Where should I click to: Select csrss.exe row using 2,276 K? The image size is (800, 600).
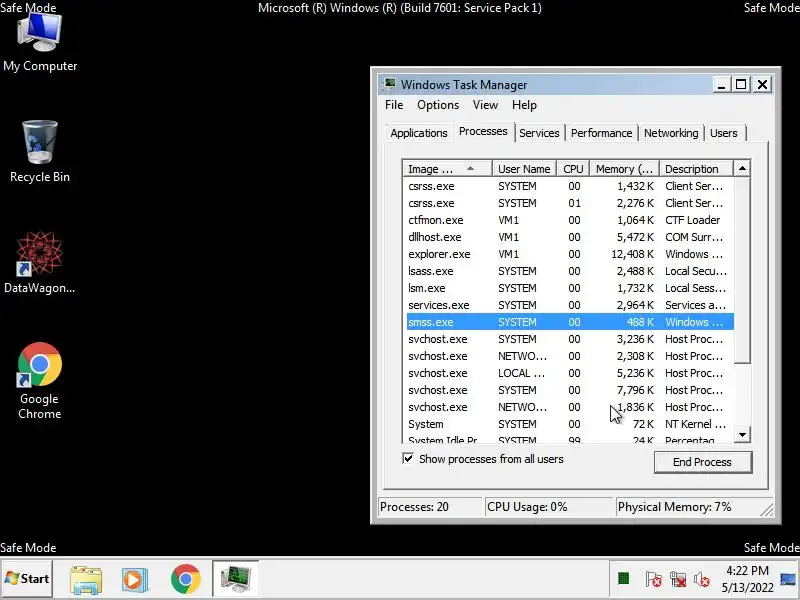(x=570, y=203)
